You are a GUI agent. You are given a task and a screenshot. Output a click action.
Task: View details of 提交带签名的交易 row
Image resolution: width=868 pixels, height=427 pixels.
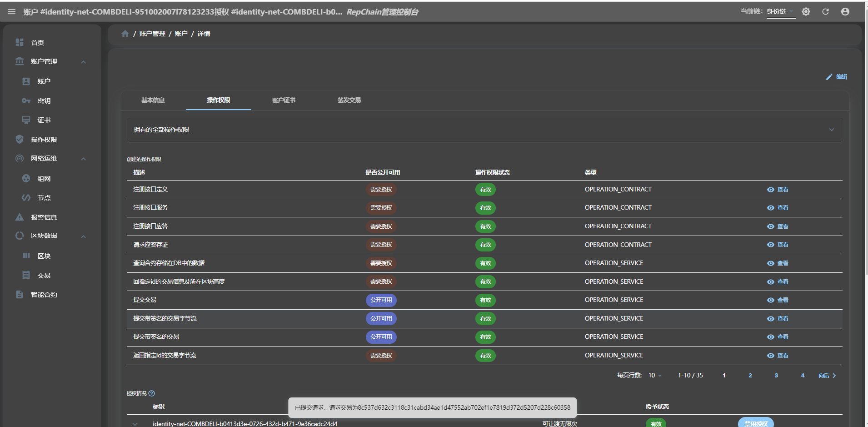pyautogui.click(x=778, y=337)
